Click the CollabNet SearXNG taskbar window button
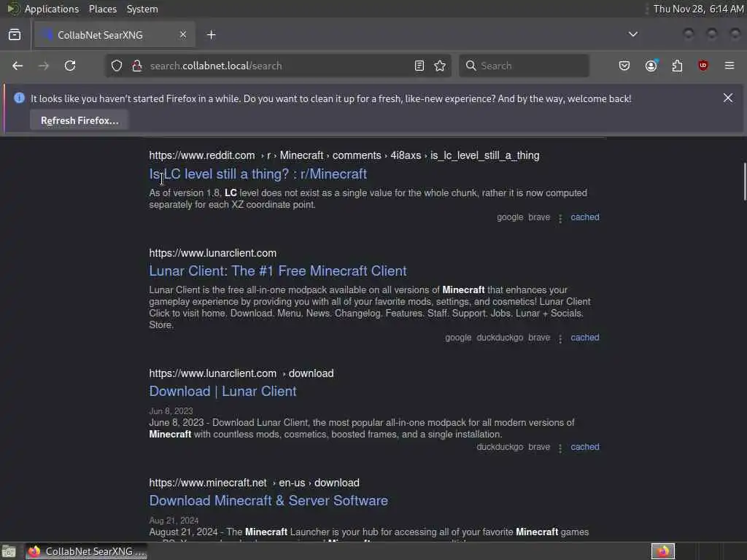Image resolution: width=747 pixels, height=560 pixels. 86,551
